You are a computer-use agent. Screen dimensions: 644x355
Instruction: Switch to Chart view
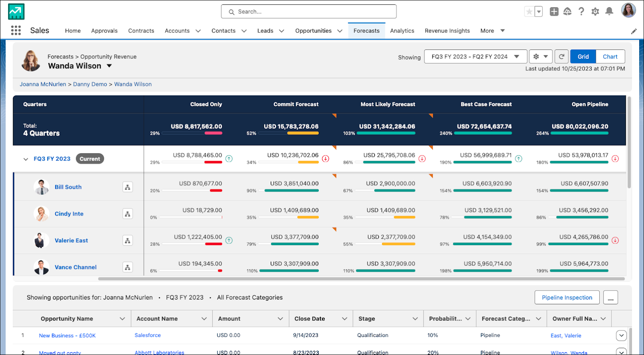coord(610,57)
